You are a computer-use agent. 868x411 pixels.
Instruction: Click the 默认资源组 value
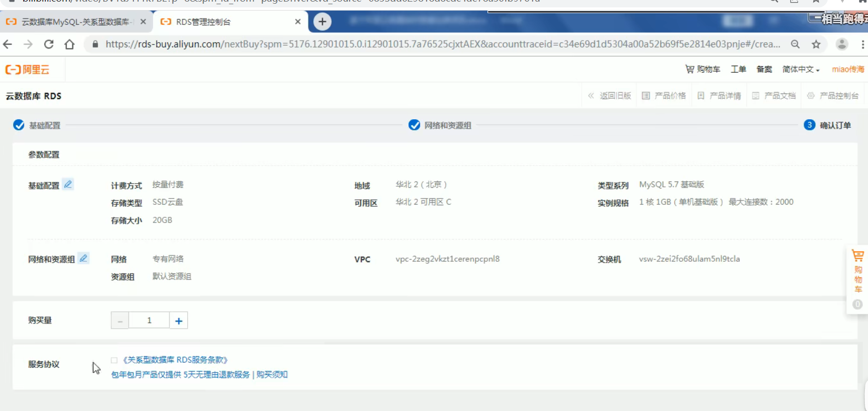pyautogui.click(x=172, y=276)
